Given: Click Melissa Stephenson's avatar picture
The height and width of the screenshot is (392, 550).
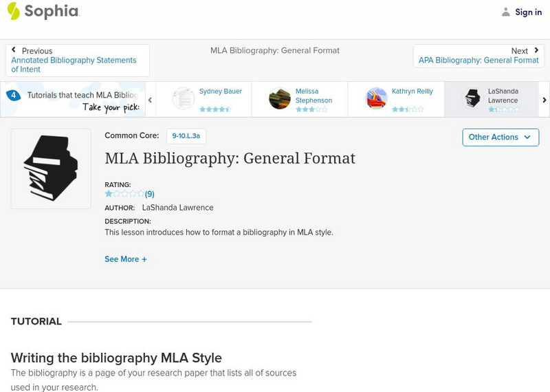Looking at the screenshot, I should click(280, 98).
